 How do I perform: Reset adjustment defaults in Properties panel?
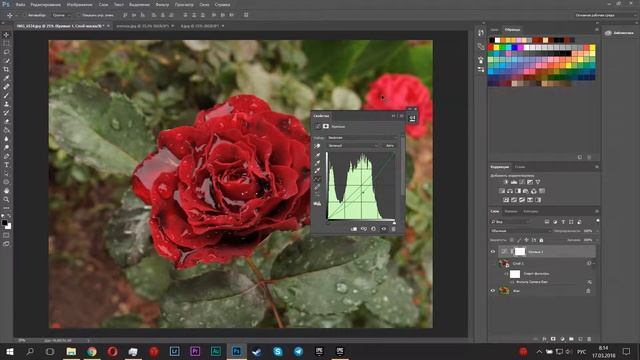pyautogui.click(x=373, y=229)
